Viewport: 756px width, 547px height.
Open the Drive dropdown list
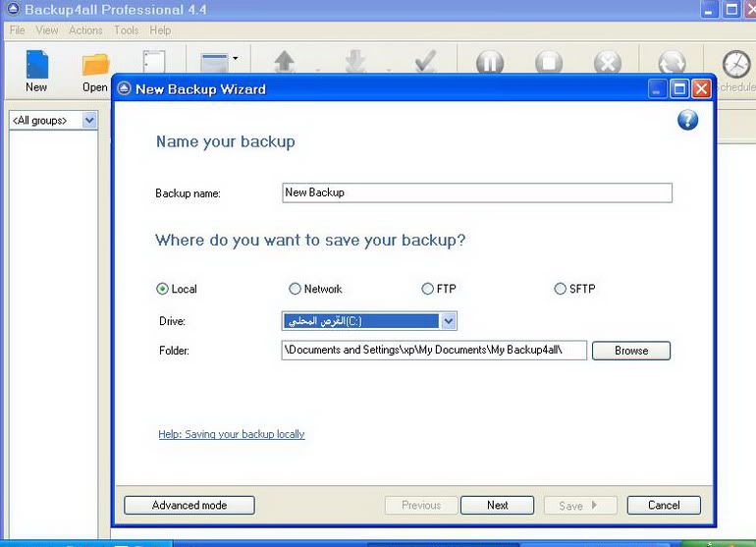(449, 321)
